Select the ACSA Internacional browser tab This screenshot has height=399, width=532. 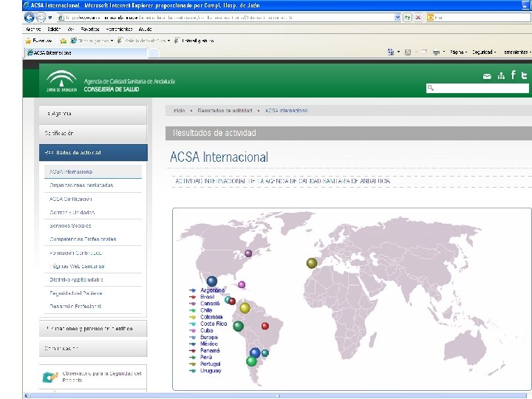tap(86, 53)
